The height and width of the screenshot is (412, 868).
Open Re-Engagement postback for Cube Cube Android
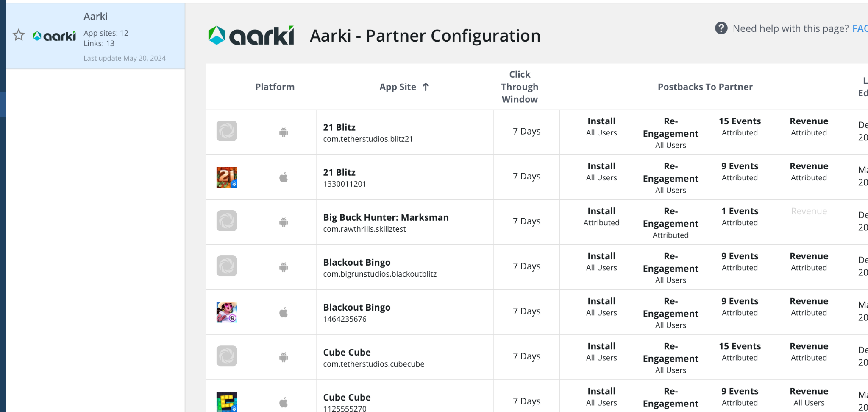[x=670, y=358]
